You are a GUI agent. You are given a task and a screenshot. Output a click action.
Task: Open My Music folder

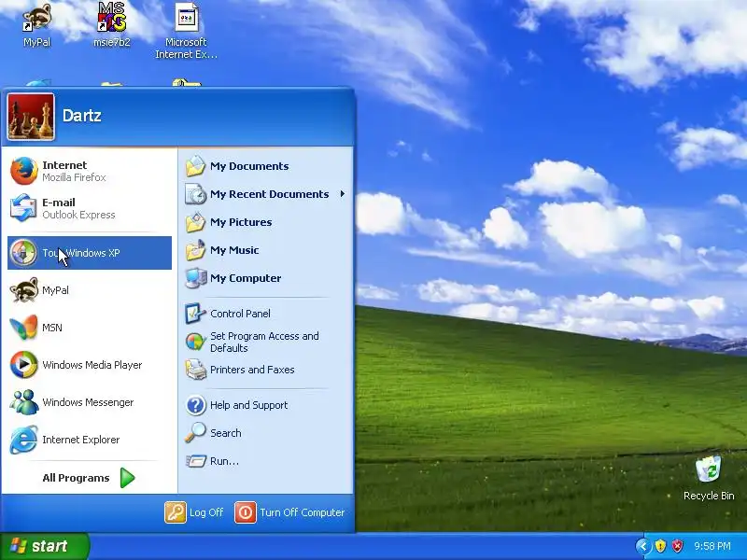pyautogui.click(x=267, y=250)
